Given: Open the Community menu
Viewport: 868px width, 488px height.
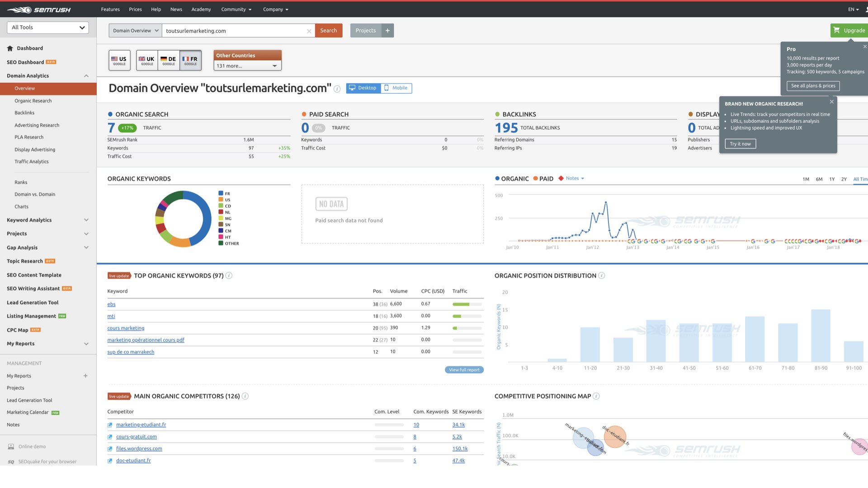Looking at the screenshot, I should (x=236, y=9).
